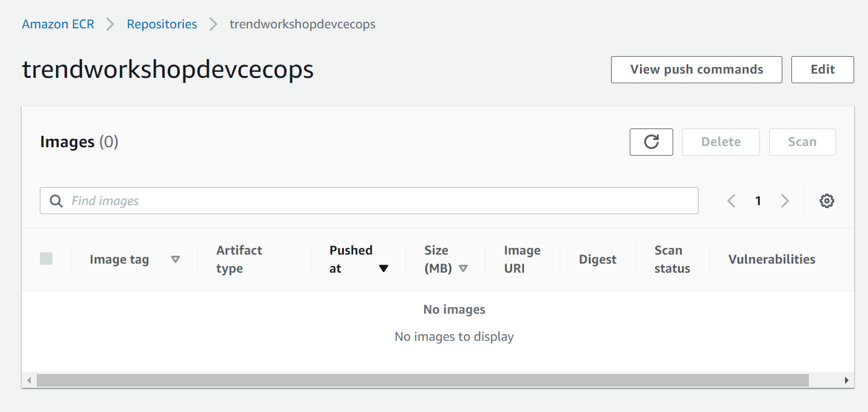Click the Artifact type column header
The image size is (868, 412).
coord(239,259)
